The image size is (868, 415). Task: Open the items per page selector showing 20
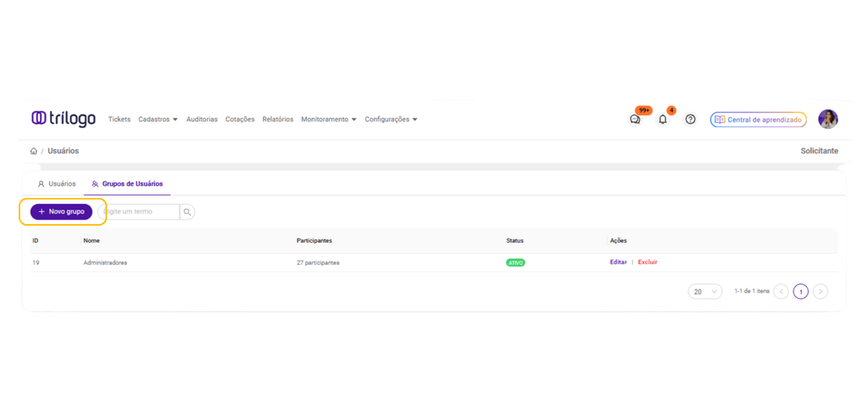click(x=705, y=291)
